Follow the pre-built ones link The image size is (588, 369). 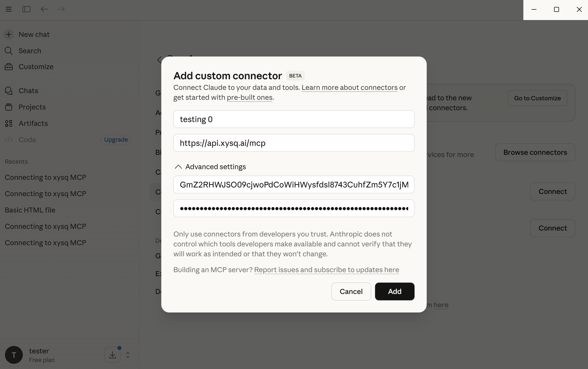[250, 97]
